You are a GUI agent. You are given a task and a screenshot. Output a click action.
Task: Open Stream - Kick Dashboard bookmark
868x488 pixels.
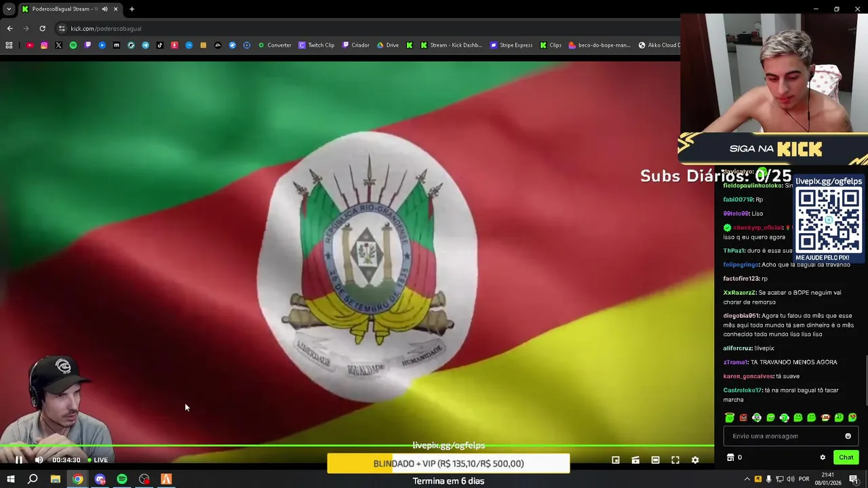tap(451, 45)
